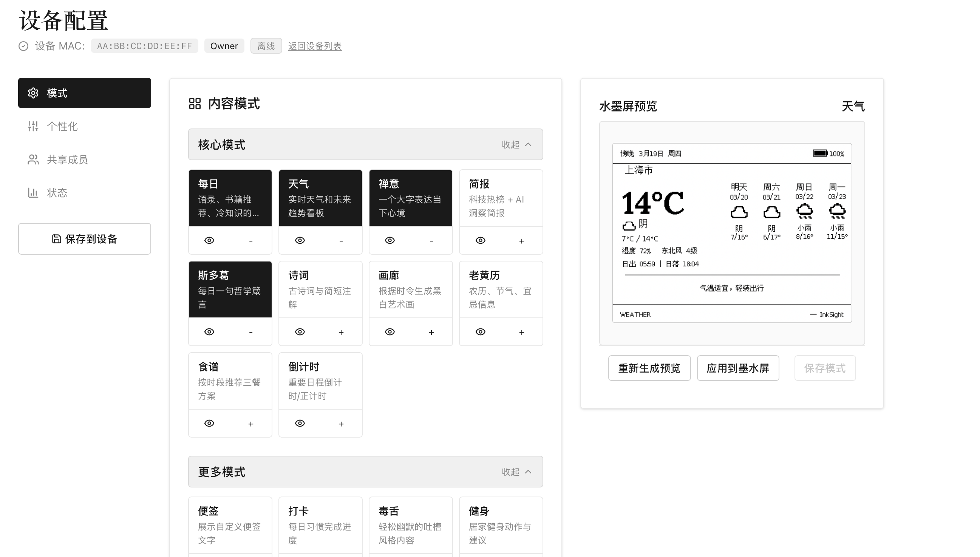Click the e-ink weather preview image

pyautogui.click(x=731, y=233)
